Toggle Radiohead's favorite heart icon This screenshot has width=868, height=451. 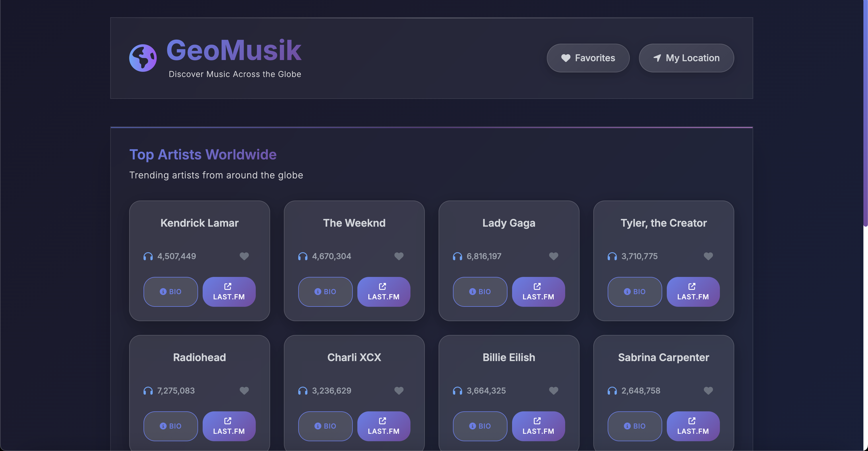point(244,390)
